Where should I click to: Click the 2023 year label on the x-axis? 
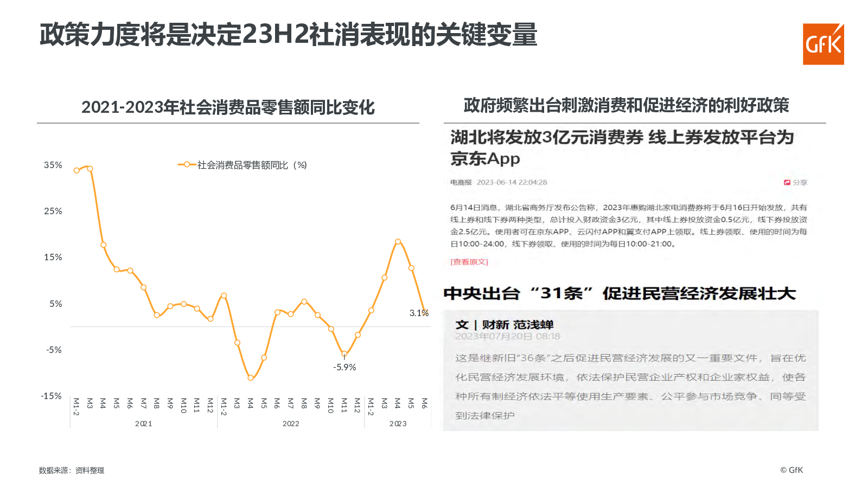pos(398,423)
